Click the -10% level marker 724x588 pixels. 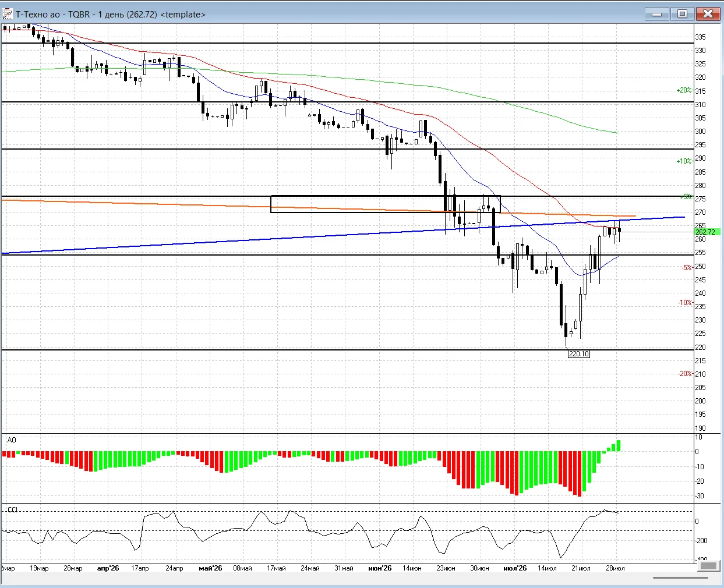685,303
